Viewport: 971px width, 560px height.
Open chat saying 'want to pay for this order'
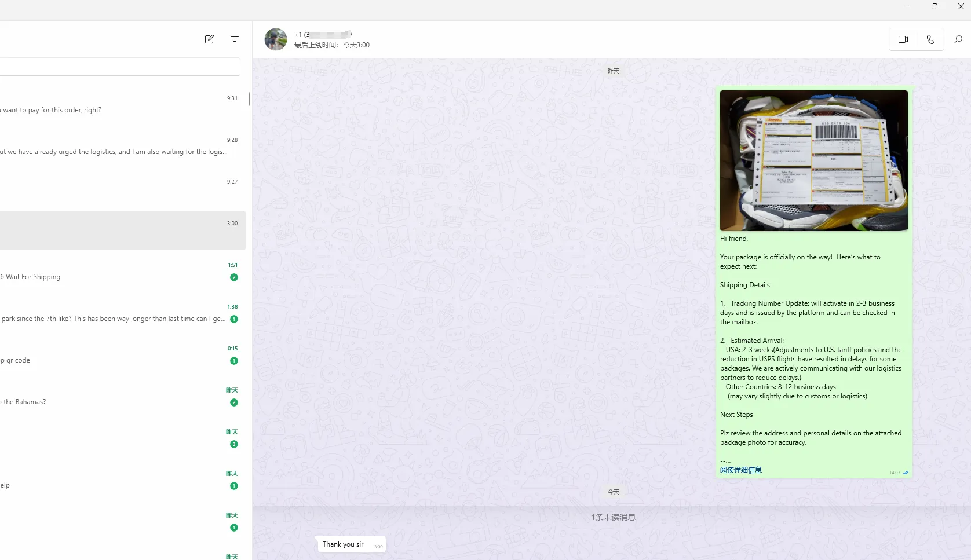point(123,105)
